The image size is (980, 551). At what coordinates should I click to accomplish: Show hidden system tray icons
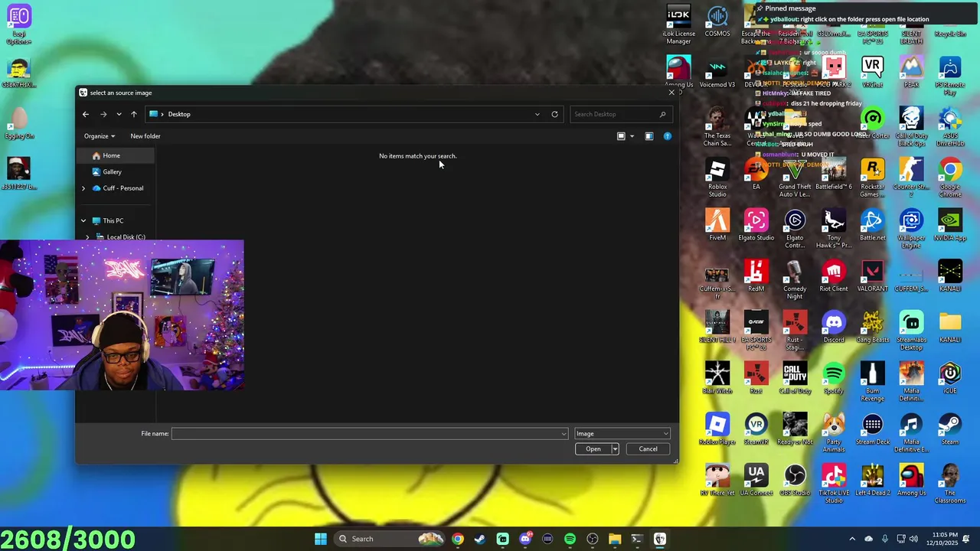pos(852,539)
